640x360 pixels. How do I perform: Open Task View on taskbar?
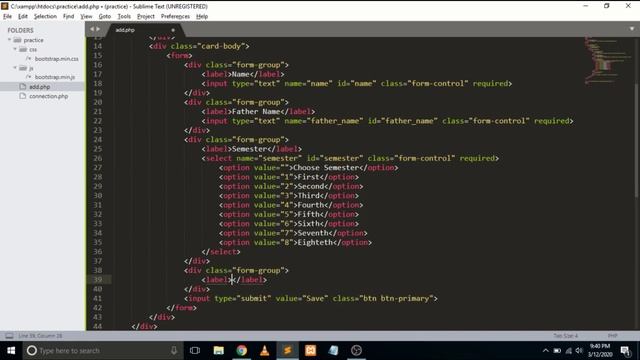coord(195,351)
